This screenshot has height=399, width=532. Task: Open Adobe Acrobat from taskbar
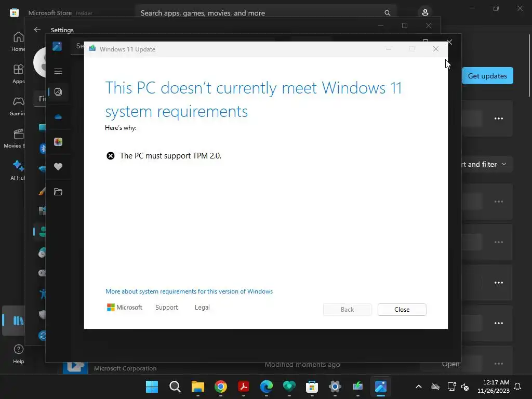pos(243,387)
